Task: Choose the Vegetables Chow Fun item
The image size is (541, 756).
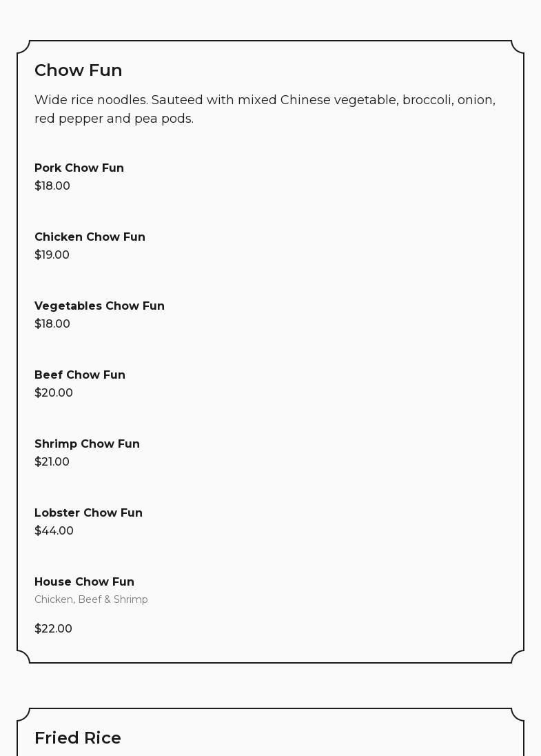Action: (x=99, y=306)
